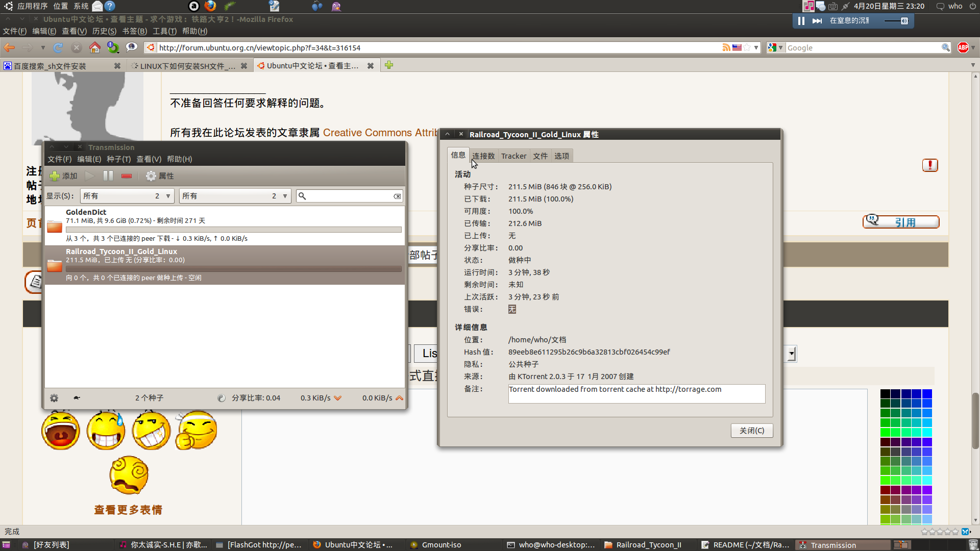
Task: Click the music player tray icon
Action: click(808, 6)
